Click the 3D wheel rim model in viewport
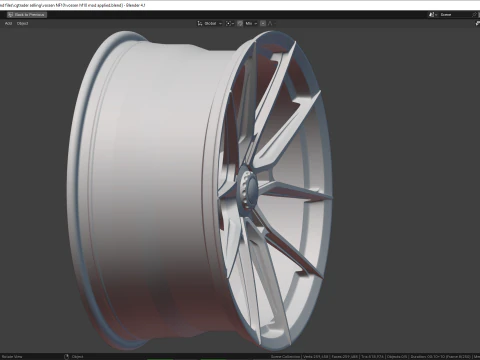480x360 pixels. pyautogui.click(x=200, y=190)
